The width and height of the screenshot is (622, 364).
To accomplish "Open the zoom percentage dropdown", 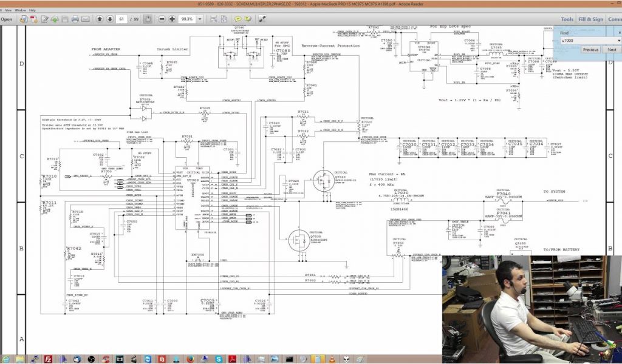I will click(199, 19).
